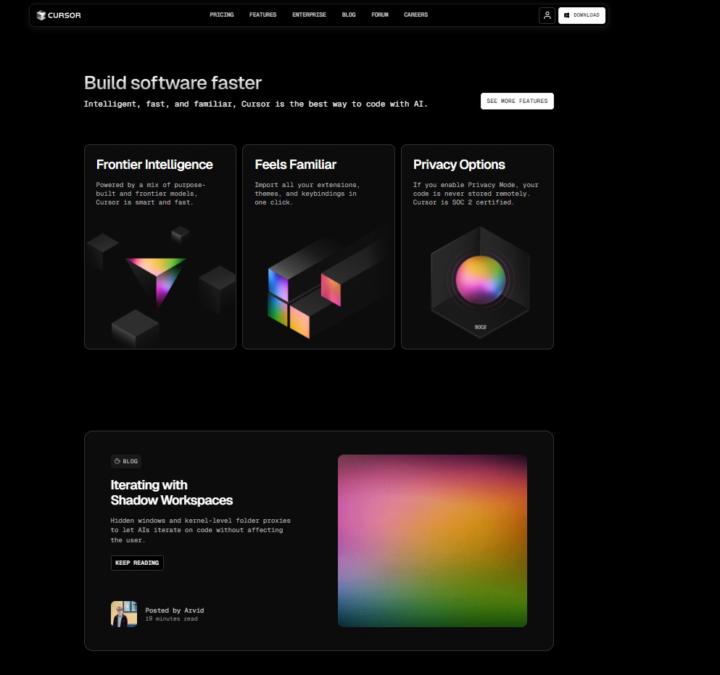Screen dimensions: 720x675
Task: Click Arvid's author avatar photo
Action: (x=124, y=614)
